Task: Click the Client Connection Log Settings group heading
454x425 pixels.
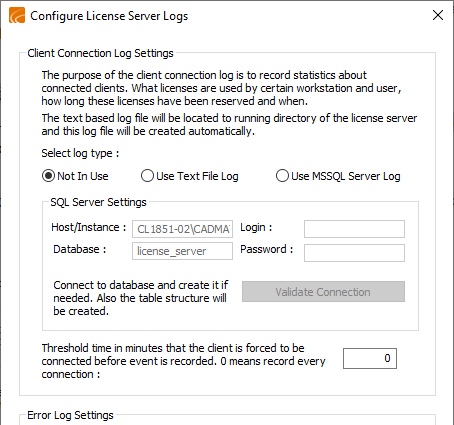Action: [100, 53]
